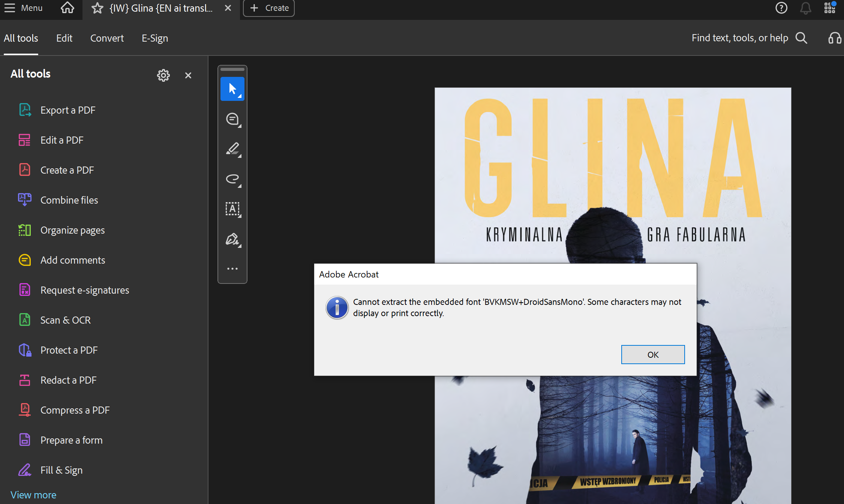The width and height of the screenshot is (844, 504).
Task: Click the Edit a PDF label
Action: [62, 140]
